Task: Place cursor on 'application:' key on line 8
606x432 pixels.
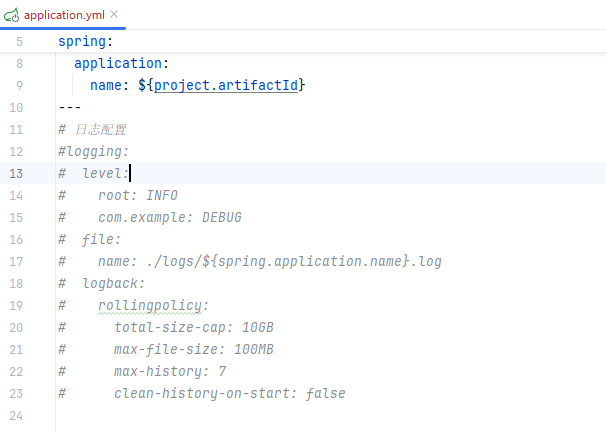Action: 122,64
